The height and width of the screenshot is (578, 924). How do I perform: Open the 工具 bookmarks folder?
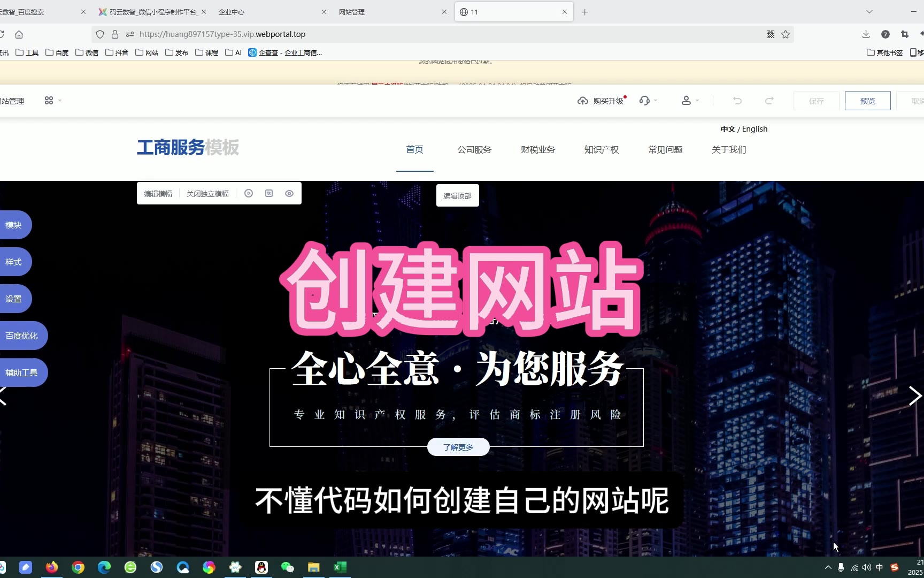coord(27,52)
